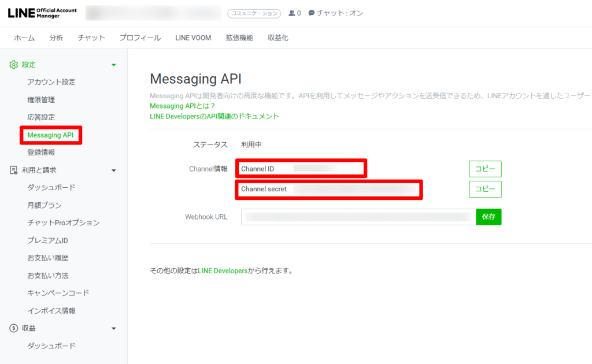The image size is (592, 364).
Task: Go to the プロフィール tab
Action: click(140, 38)
